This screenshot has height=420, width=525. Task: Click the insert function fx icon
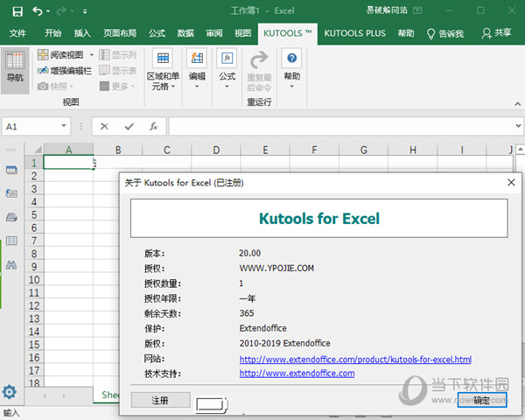[153, 126]
